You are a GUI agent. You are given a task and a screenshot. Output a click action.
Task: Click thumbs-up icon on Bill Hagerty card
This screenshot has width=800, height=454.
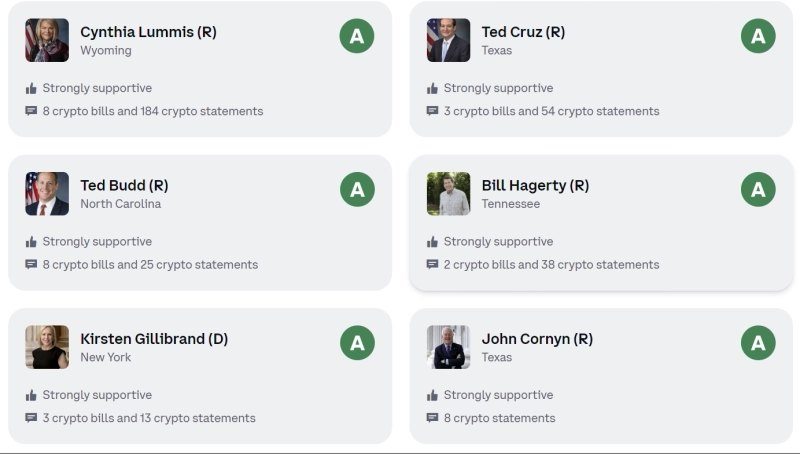point(432,242)
